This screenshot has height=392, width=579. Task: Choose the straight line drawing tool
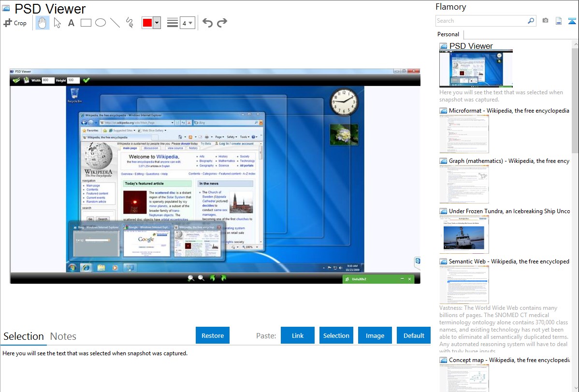point(115,23)
